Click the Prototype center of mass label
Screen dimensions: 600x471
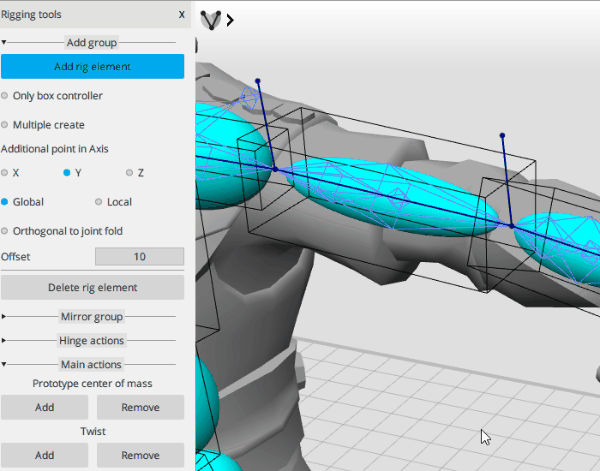click(92, 383)
